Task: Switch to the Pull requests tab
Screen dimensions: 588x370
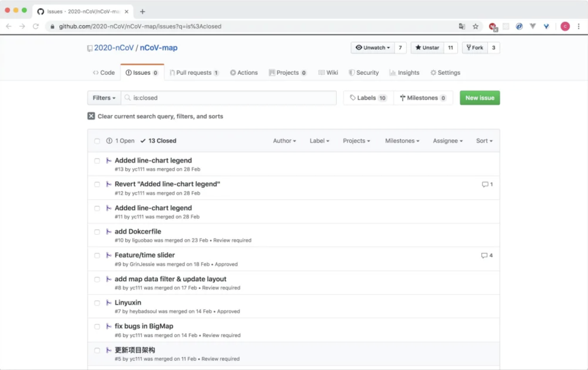Action: pyautogui.click(x=194, y=72)
